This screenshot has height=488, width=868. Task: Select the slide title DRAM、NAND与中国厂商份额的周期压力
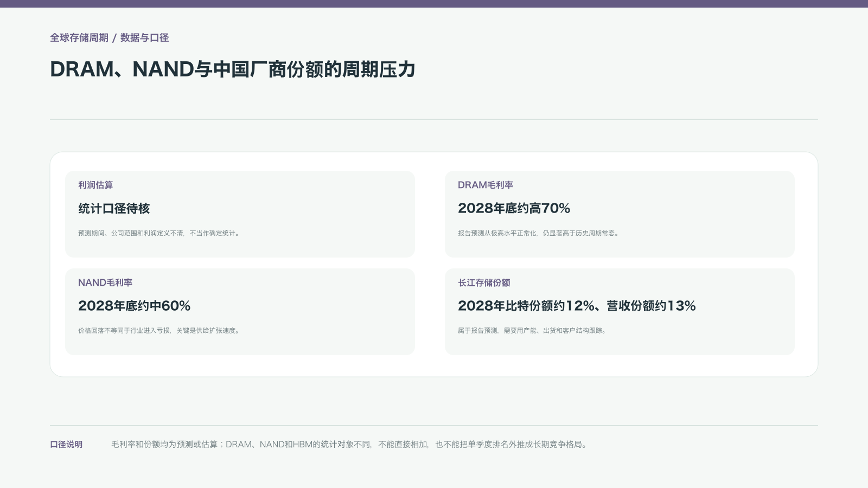click(233, 69)
